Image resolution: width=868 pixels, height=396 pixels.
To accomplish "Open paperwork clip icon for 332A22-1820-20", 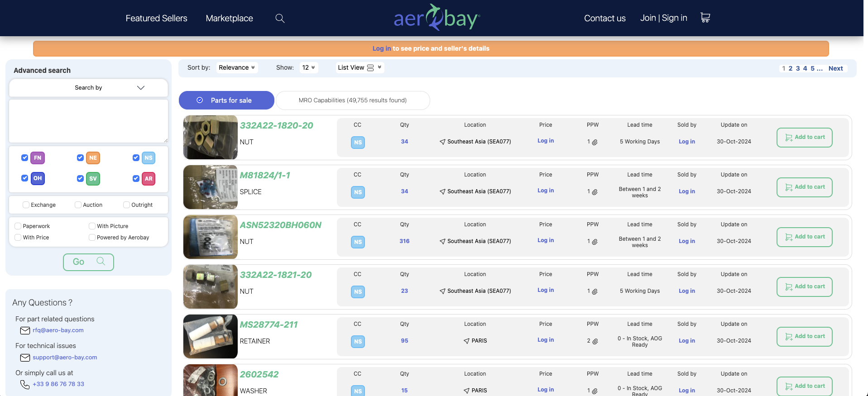I will 595,142.
